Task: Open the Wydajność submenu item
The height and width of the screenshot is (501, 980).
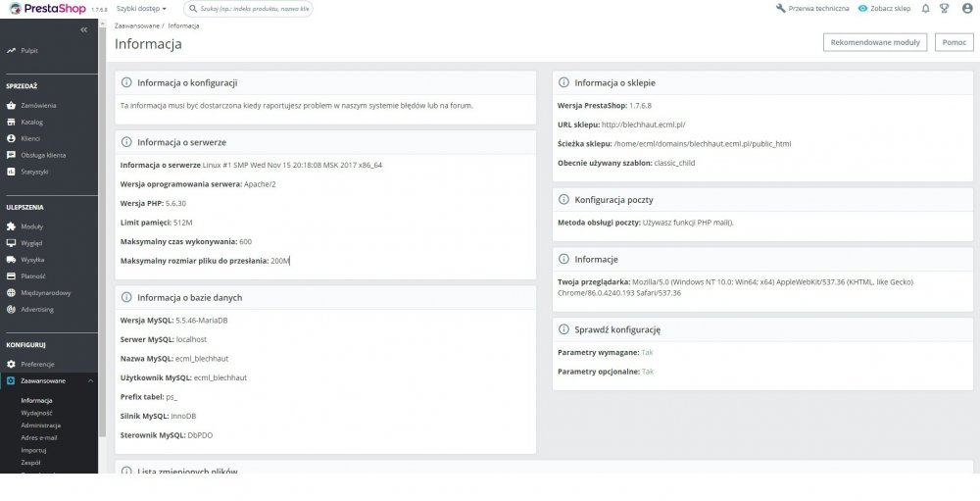Action: click(x=36, y=413)
